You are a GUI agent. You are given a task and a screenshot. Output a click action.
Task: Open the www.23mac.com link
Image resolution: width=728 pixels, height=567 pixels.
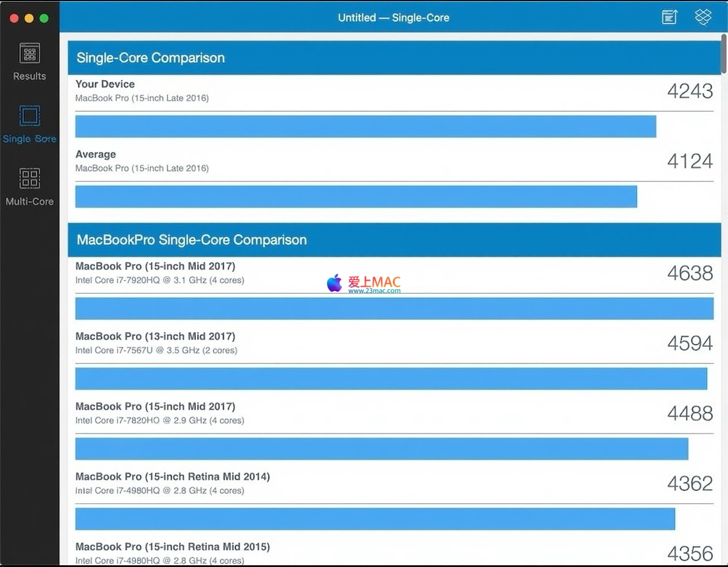pos(374,291)
